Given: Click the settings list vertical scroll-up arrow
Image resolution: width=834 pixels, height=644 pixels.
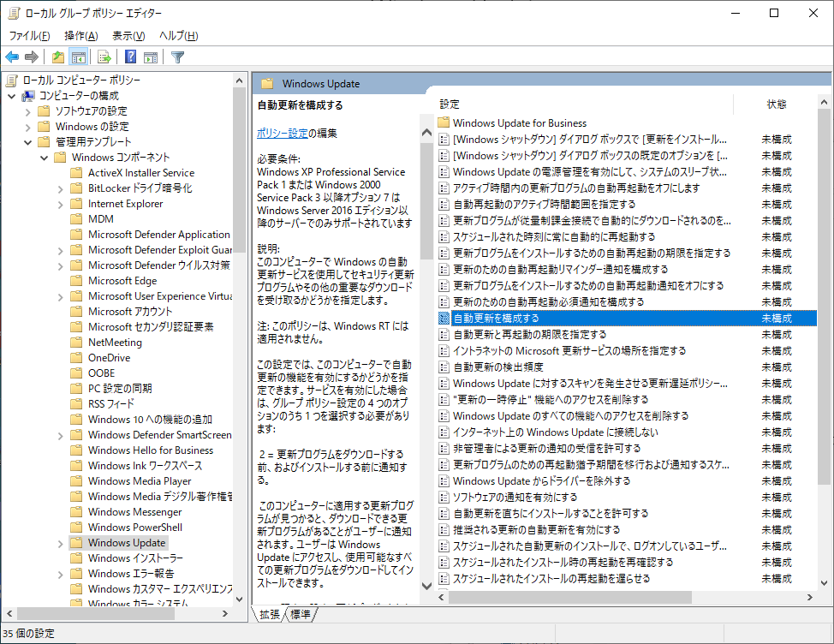Looking at the screenshot, I should tap(824, 102).
